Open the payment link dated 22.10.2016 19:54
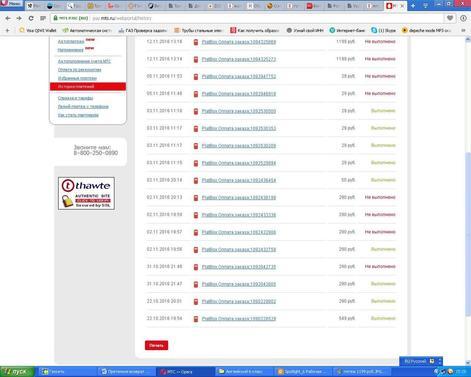The height and width of the screenshot is (377, 471). pos(239,319)
